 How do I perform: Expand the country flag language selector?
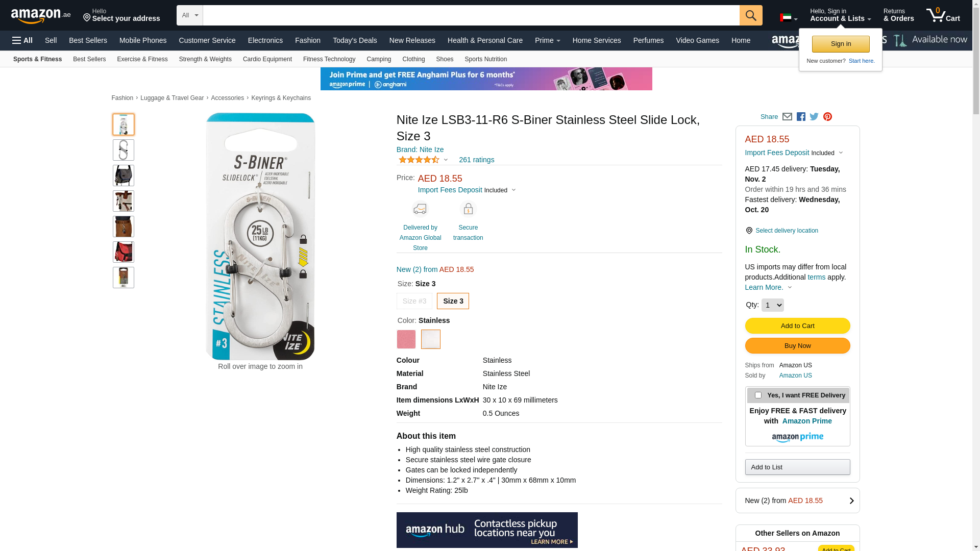pos(788,18)
